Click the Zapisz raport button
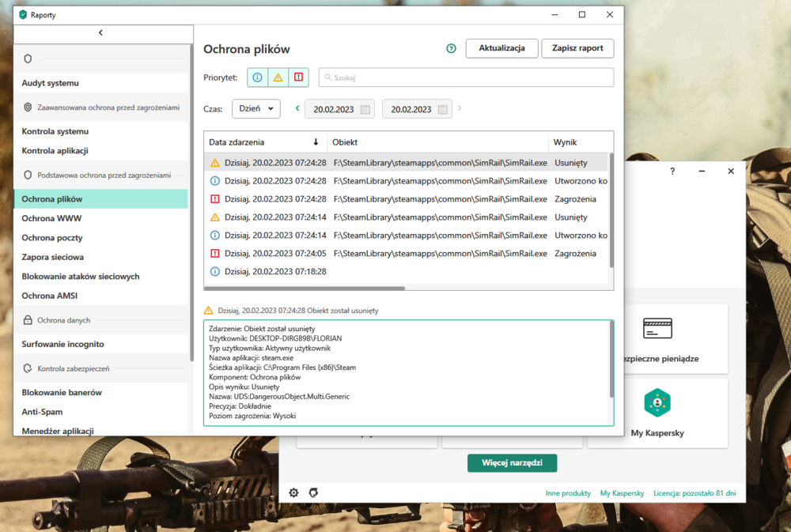The width and height of the screenshot is (791, 532). 577,48
